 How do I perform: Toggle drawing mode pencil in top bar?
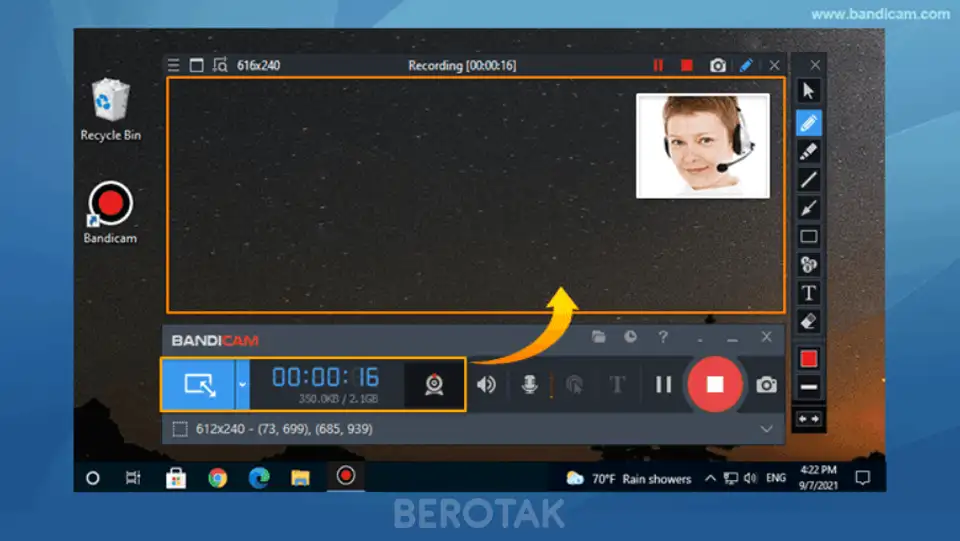click(746, 65)
